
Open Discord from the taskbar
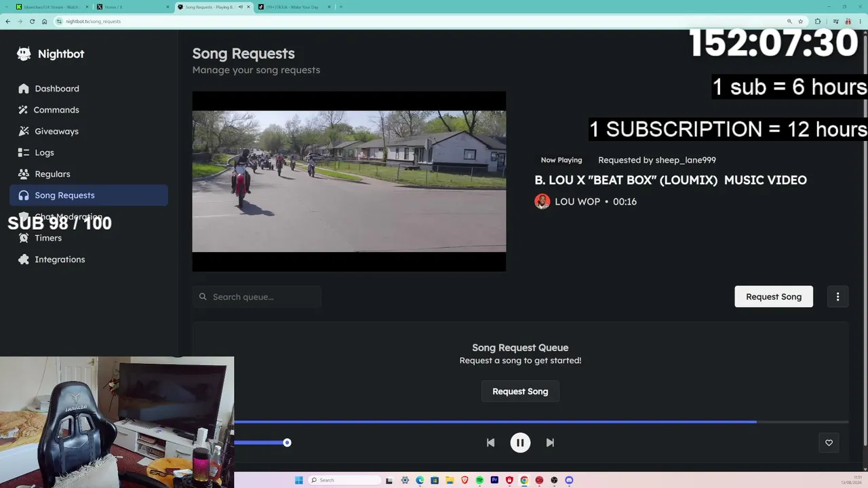(x=569, y=481)
